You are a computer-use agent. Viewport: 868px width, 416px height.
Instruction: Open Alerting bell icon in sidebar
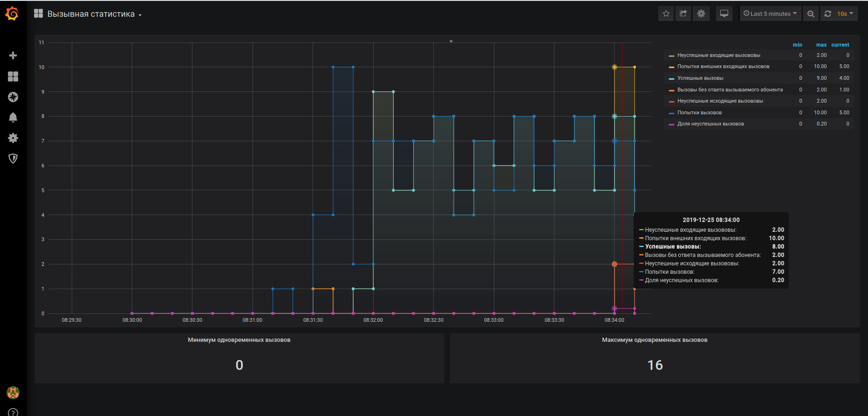tap(13, 118)
